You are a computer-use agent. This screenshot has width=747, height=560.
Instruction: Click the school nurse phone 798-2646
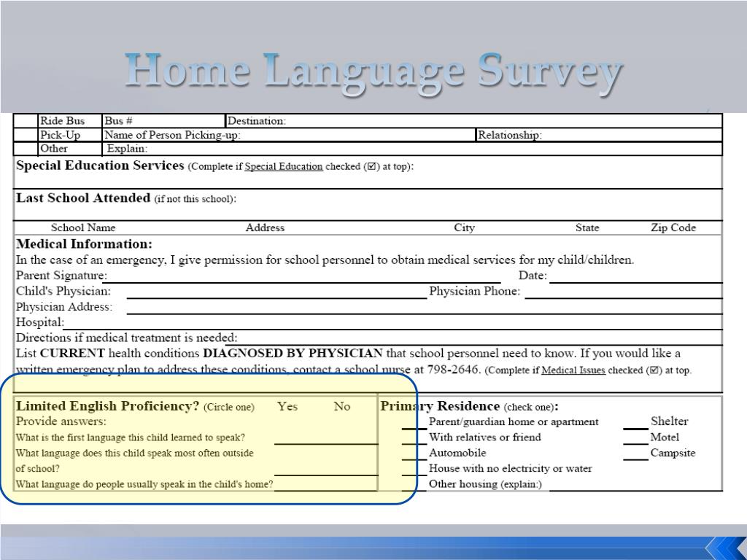[454, 370]
